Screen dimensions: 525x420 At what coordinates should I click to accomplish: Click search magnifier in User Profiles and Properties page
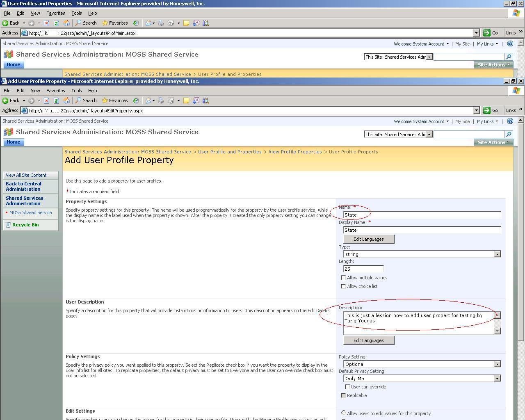tap(509, 57)
